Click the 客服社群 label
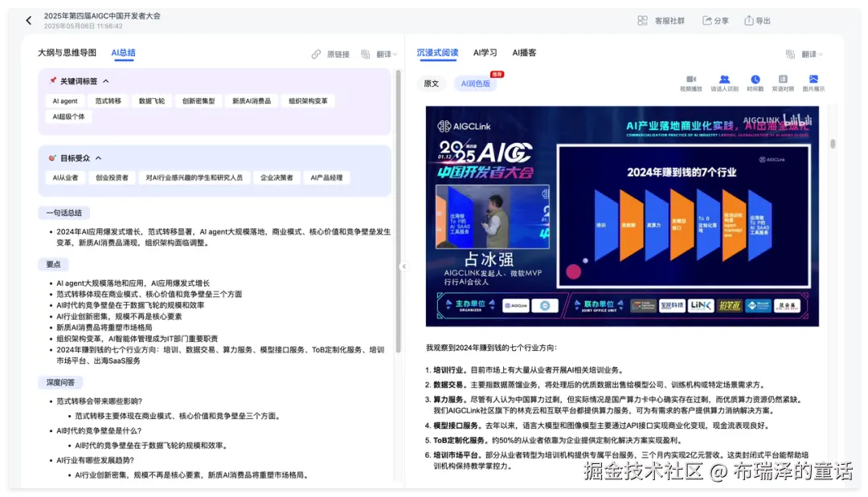Viewport: 868px width, 497px height. click(x=669, y=20)
